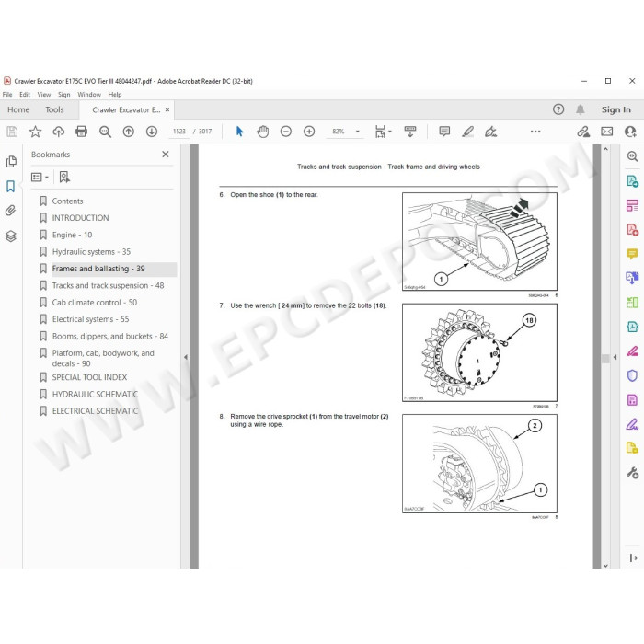The height and width of the screenshot is (644, 644).
Task: Click the Save file icon
Action: [x=12, y=132]
